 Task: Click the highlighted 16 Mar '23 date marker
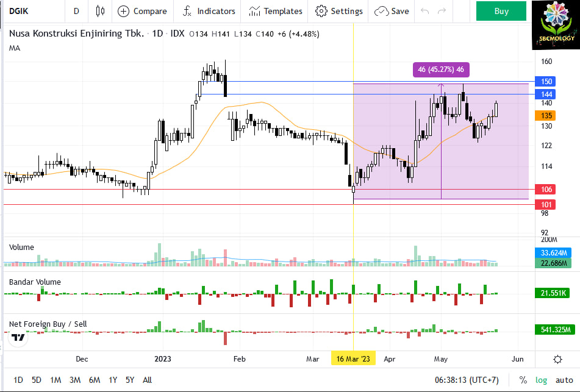(353, 359)
